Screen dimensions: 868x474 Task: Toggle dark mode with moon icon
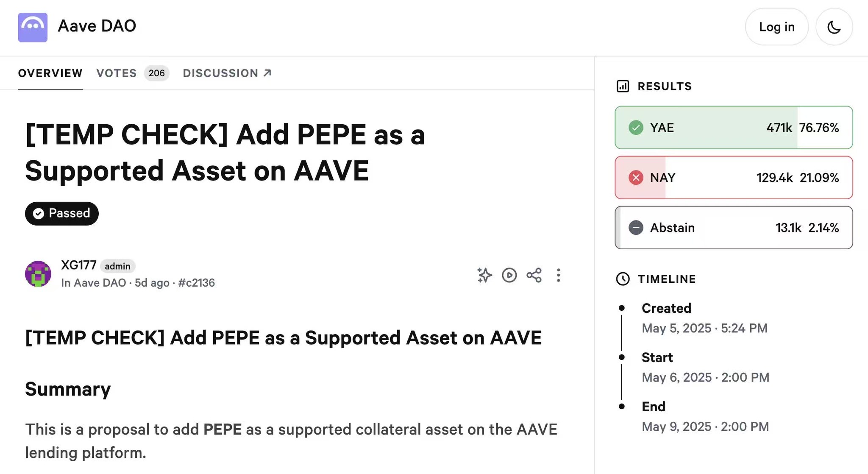point(834,27)
